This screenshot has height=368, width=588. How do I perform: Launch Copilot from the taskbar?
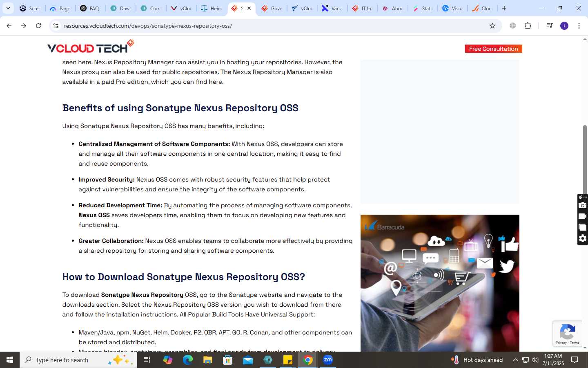tap(167, 360)
